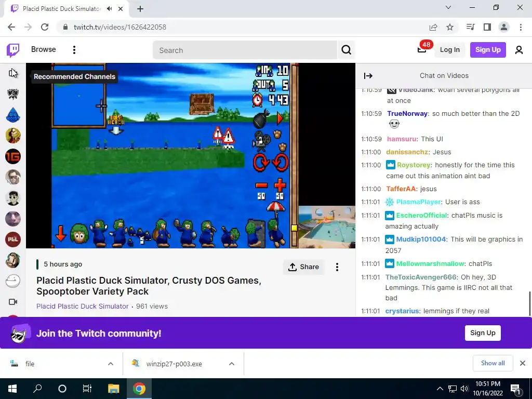Screen dimensions: 532x399
Task: Open the League of Legends Worlds logo channel
Action: pos(13,94)
